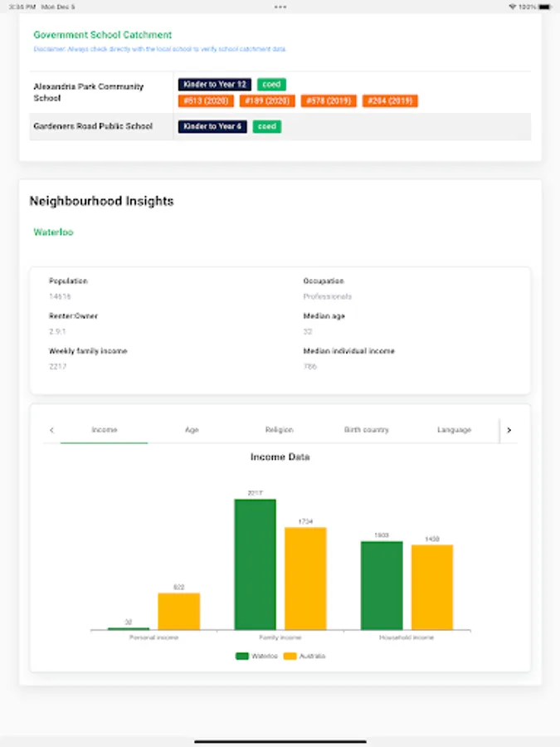
Task: Select the Income tab
Action: tap(105, 430)
